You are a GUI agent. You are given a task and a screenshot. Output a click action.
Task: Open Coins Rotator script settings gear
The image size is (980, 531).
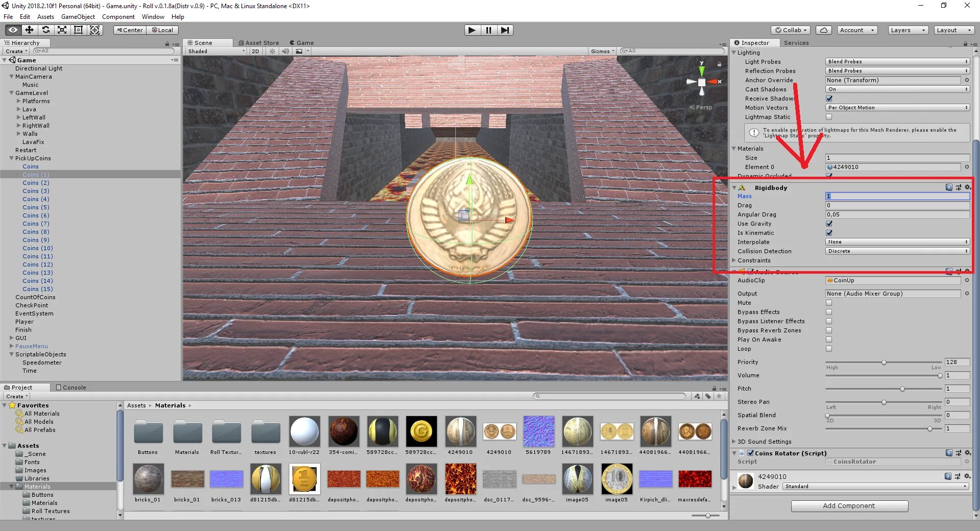tap(967, 453)
